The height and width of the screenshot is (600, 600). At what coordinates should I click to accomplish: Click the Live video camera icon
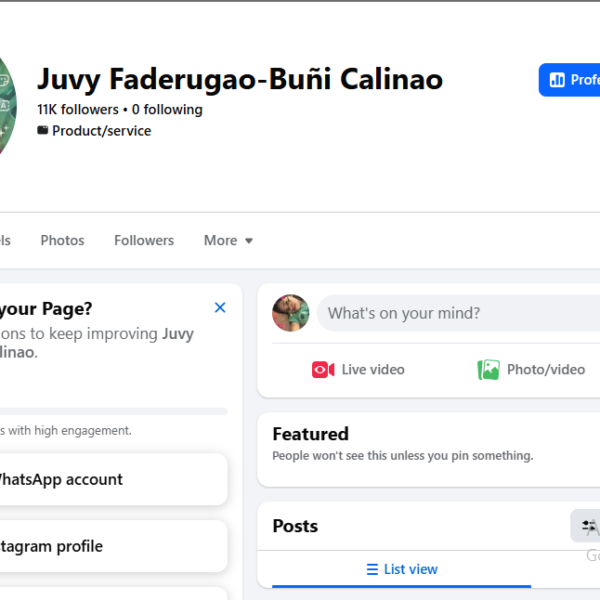pyautogui.click(x=323, y=370)
